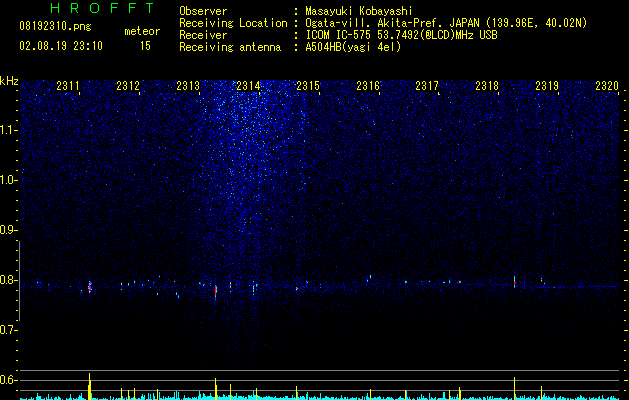Click the antenna value A504HB(yagi 4el)
This screenshot has width=629, height=400.
[353, 47]
